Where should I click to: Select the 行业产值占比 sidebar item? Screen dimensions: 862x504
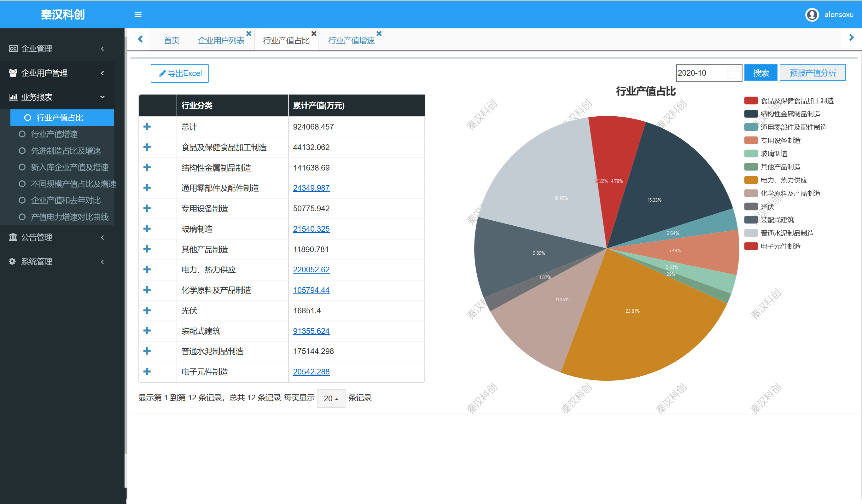[62, 118]
